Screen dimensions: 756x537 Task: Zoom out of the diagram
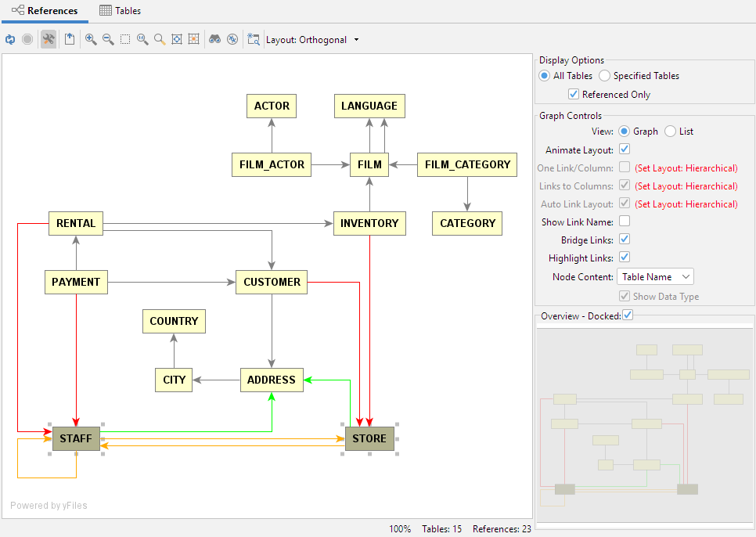107,39
